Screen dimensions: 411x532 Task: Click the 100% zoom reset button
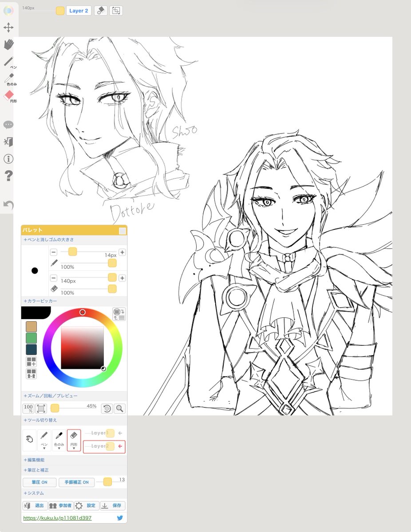pyautogui.click(x=28, y=408)
